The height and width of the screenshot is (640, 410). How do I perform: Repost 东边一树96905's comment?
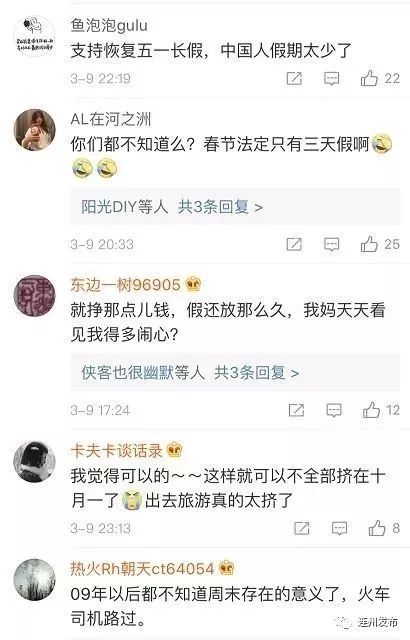pyautogui.click(x=296, y=410)
